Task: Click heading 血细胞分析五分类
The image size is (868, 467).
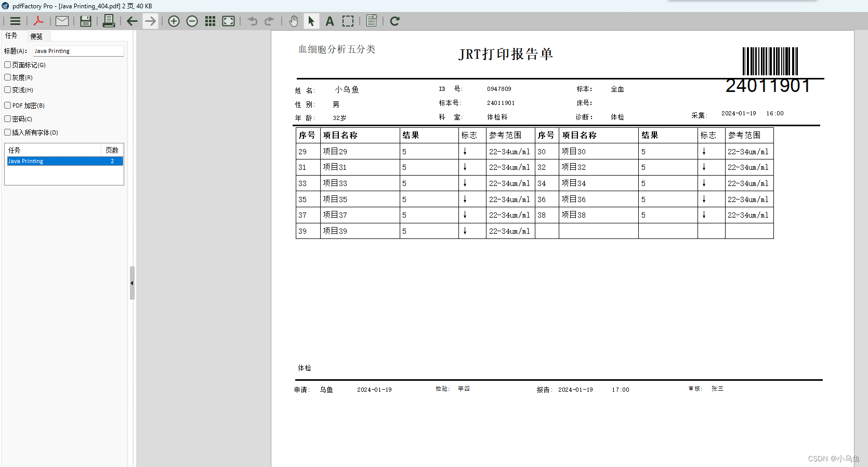Action: pos(337,49)
